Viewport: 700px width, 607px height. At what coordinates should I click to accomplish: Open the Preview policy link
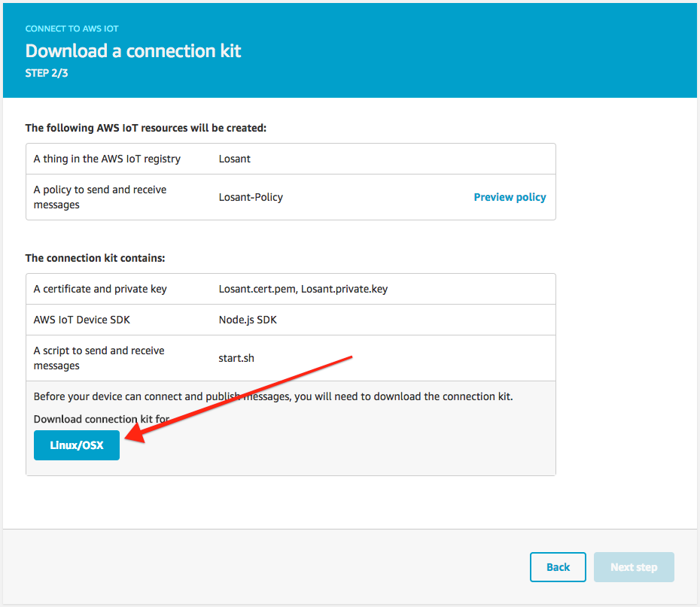pos(510,197)
